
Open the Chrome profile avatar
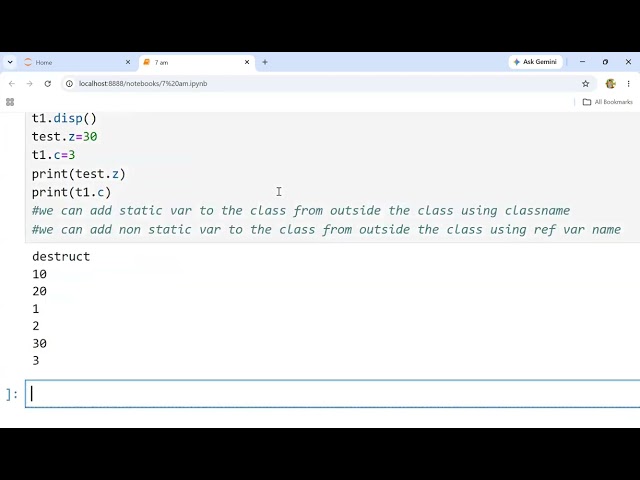(610, 84)
